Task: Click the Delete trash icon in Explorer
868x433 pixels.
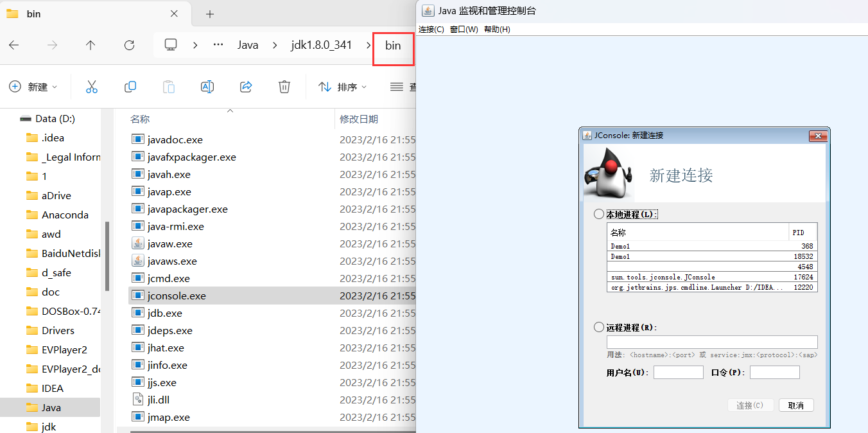Action: [x=284, y=87]
